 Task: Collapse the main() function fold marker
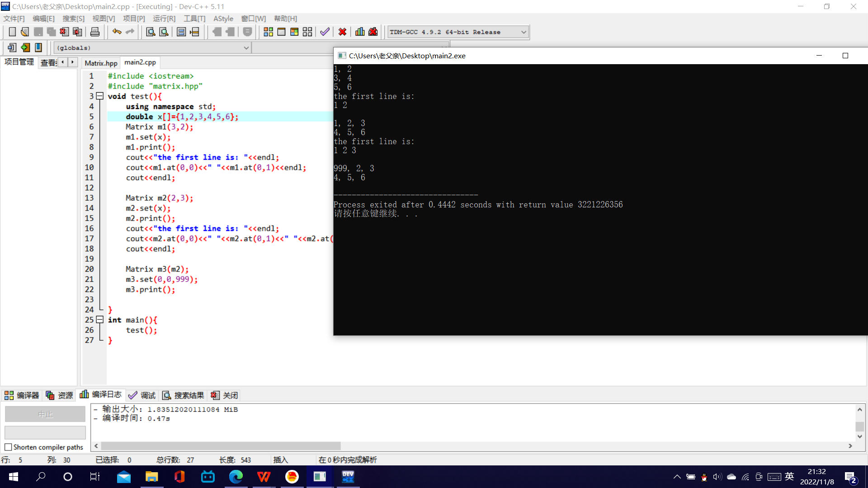coord(100,320)
